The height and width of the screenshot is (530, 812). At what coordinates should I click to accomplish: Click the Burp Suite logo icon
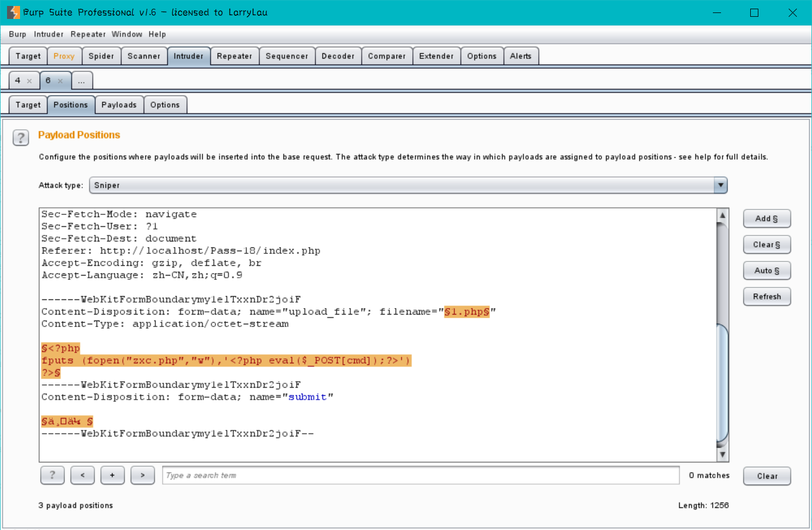[x=13, y=12]
